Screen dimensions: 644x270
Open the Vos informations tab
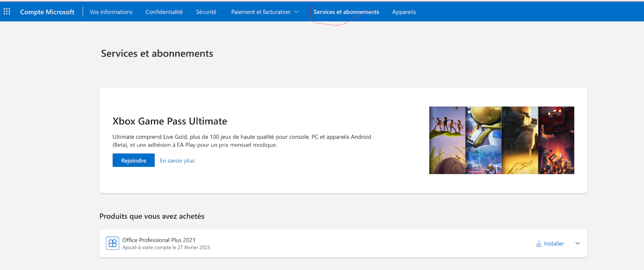point(111,12)
